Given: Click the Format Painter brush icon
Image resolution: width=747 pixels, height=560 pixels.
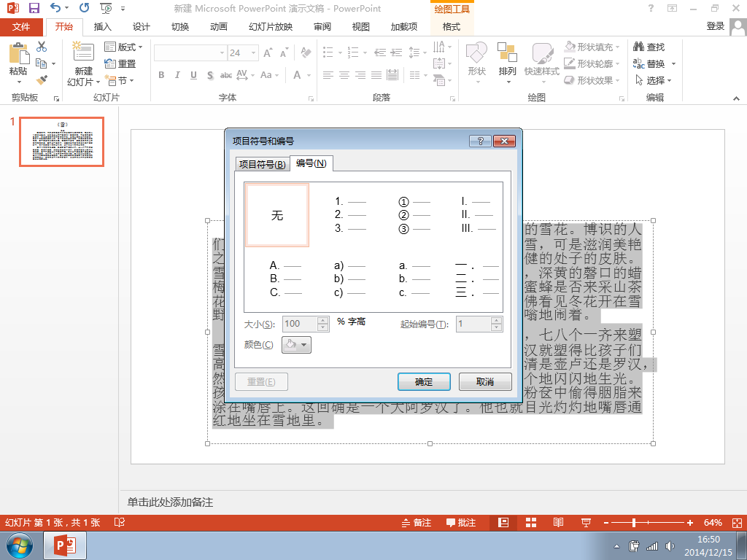Looking at the screenshot, I should coord(42,80).
